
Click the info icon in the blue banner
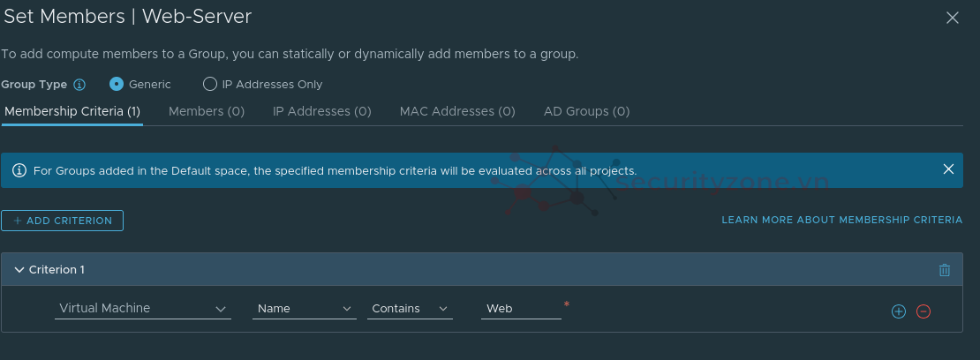(19, 170)
